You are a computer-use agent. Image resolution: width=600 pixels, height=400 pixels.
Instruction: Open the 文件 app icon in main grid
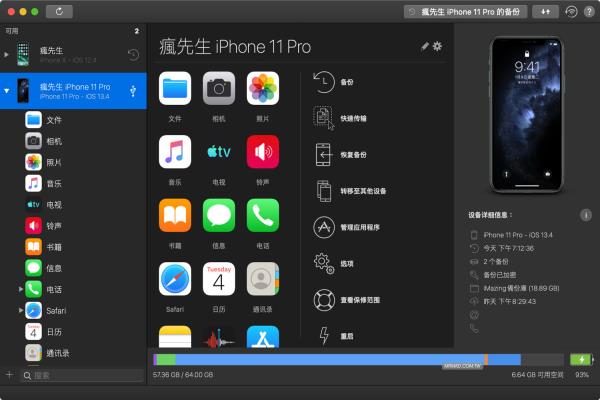click(x=175, y=88)
